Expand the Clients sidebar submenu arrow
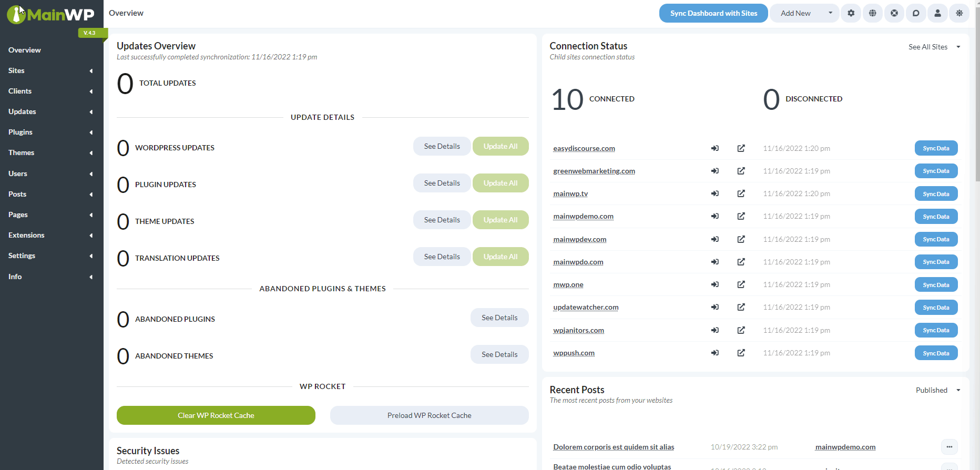The image size is (980, 470). tap(91, 91)
